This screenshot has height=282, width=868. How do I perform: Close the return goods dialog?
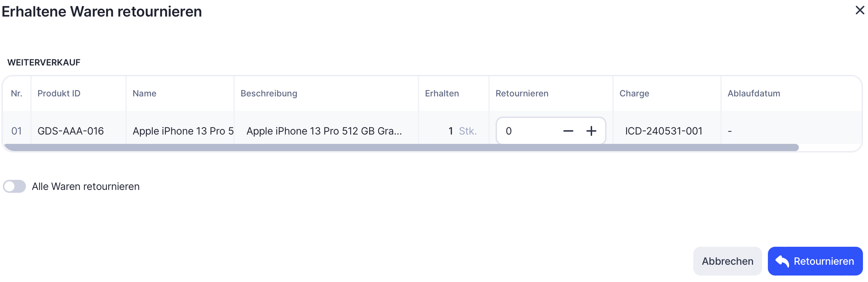coord(860,10)
